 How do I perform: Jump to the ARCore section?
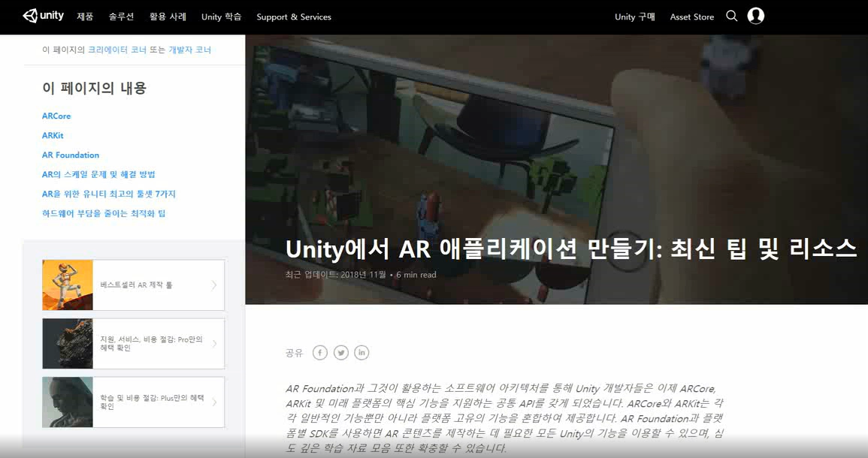click(x=56, y=115)
